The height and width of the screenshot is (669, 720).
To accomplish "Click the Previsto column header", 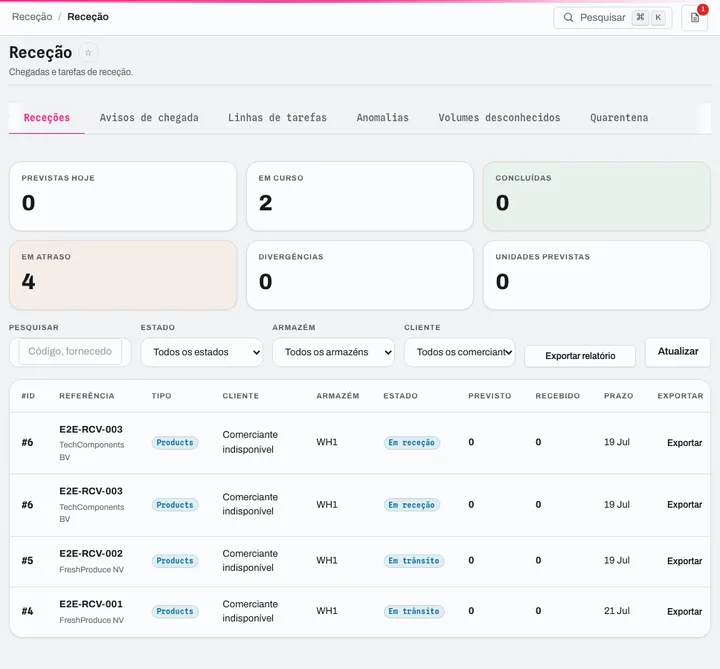I will [489, 396].
